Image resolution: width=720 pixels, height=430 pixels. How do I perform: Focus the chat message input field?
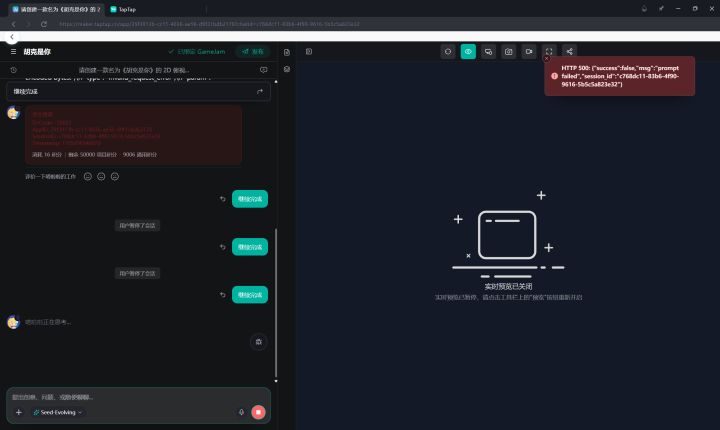(x=138, y=397)
